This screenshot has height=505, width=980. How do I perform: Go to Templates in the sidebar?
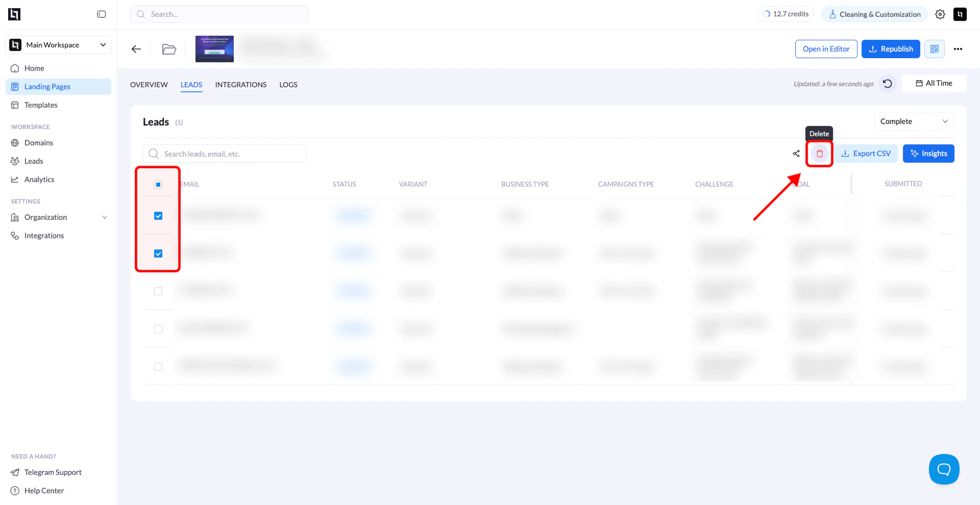click(x=58, y=105)
